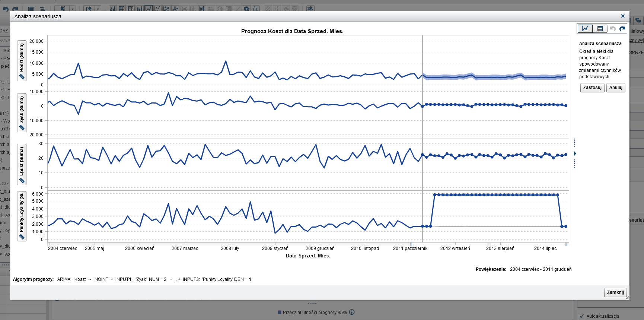Select box plot icon in background toolbar
Image resolution: width=644 pixels, height=320 pixels.
(202, 9)
